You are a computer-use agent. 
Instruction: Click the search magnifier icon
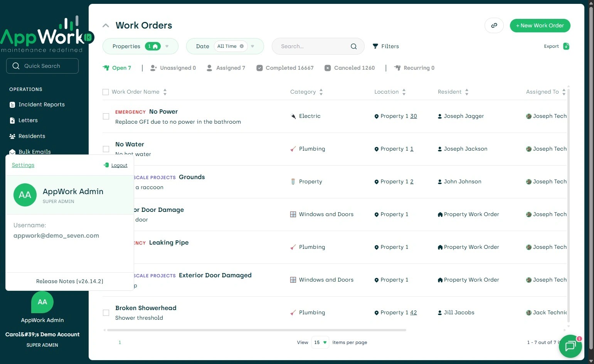(x=353, y=46)
